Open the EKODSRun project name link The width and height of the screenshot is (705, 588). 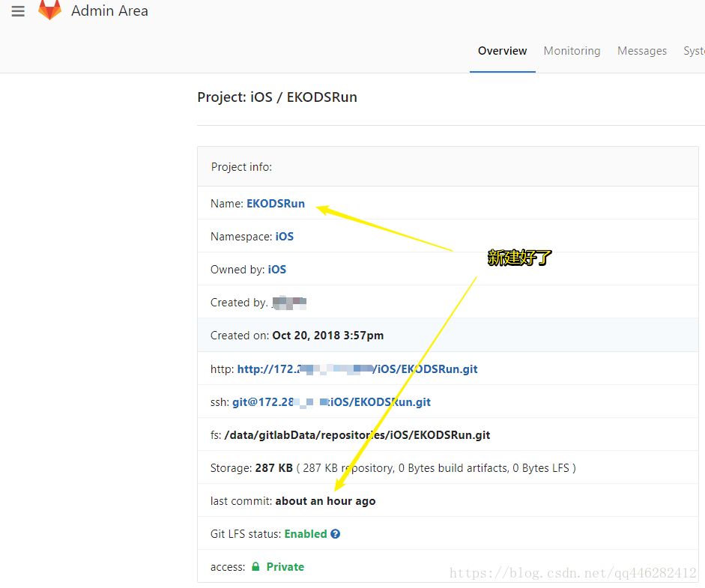[x=276, y=203]
